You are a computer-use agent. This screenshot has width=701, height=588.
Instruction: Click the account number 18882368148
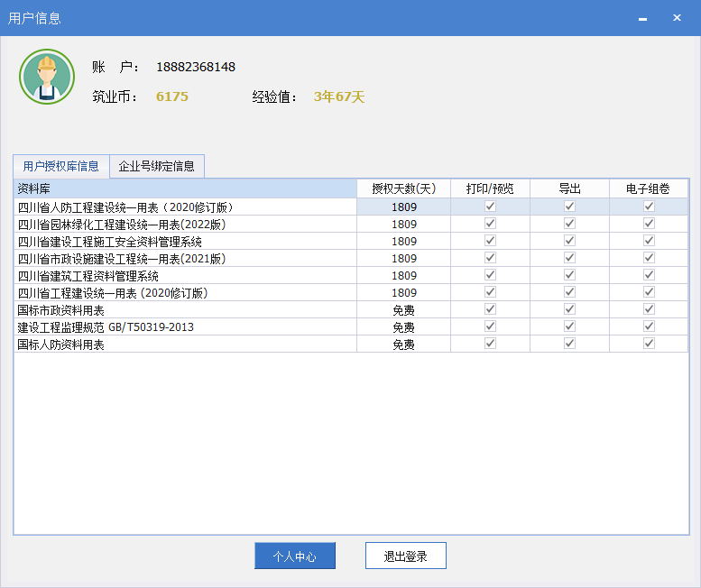[196, 68]
